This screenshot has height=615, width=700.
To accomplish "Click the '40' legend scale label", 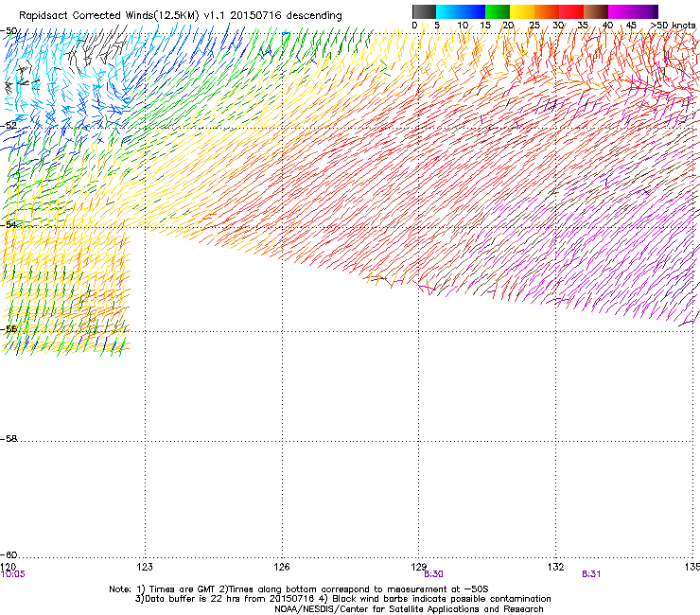I will [x=607, y=25].
